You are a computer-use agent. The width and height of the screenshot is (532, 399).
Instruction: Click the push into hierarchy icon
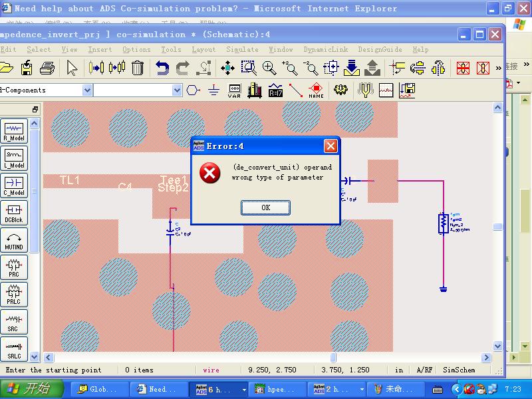352,68
